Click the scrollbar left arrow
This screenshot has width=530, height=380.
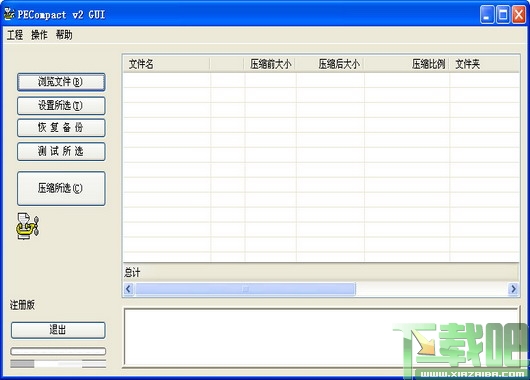pyautogui.click(x=128, y=289)
